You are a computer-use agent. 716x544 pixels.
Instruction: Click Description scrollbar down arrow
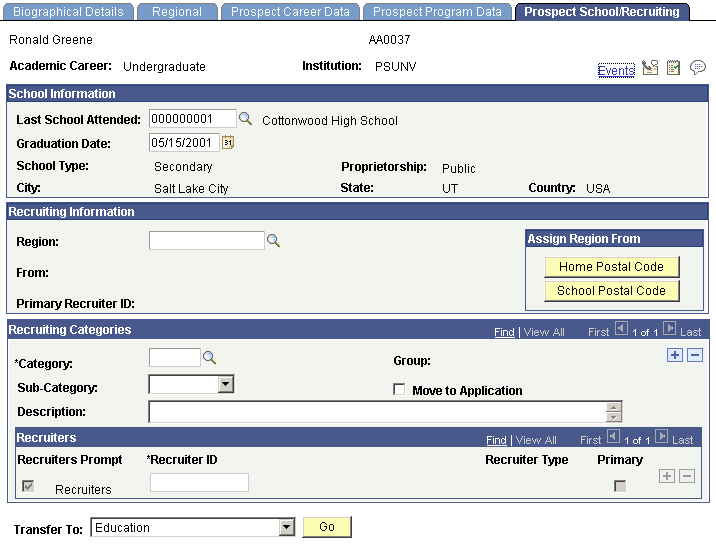click(x=614, y=417)
